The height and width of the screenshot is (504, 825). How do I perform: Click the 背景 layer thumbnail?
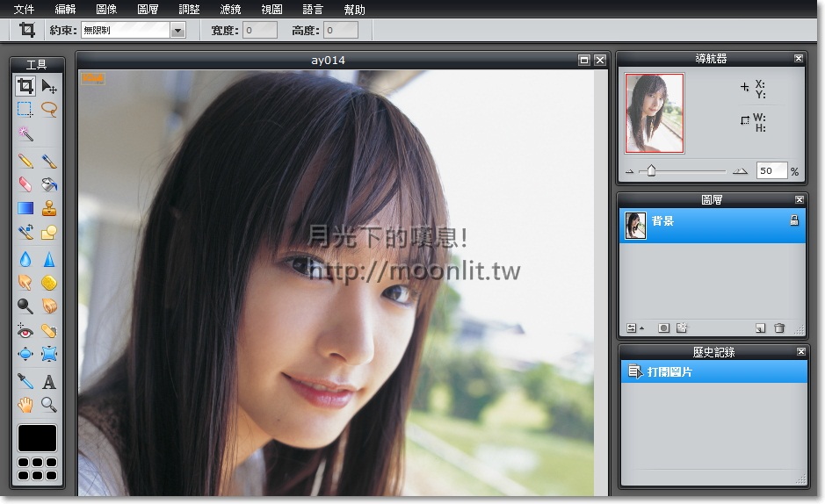(x=635, y=225)
